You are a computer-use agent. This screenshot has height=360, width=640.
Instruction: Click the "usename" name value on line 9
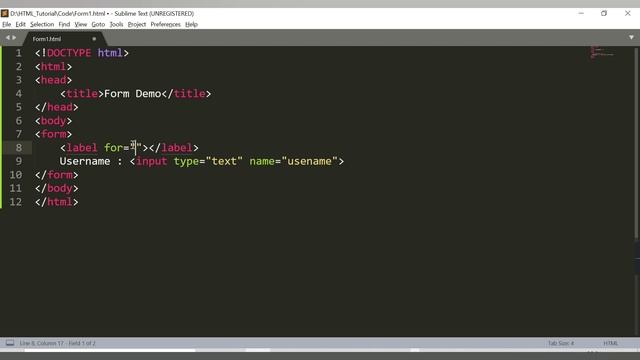[x=309, y=161]
